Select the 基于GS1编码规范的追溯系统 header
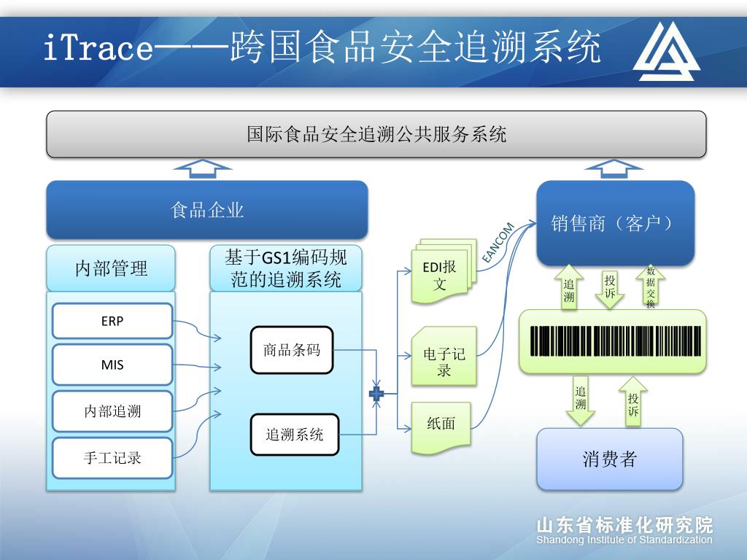 point(286,268)
